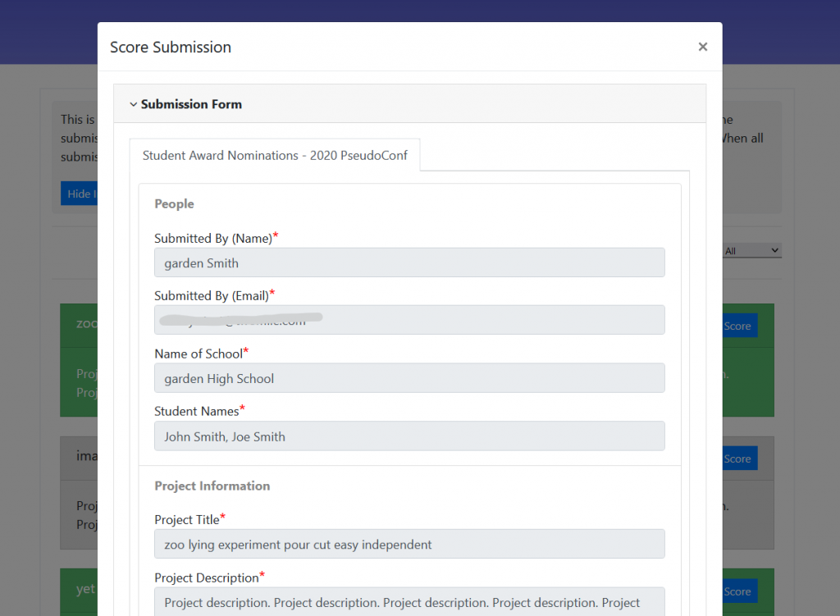840x616 pixels.
Task: Click Score button on ima submission row
Action: 740,459
